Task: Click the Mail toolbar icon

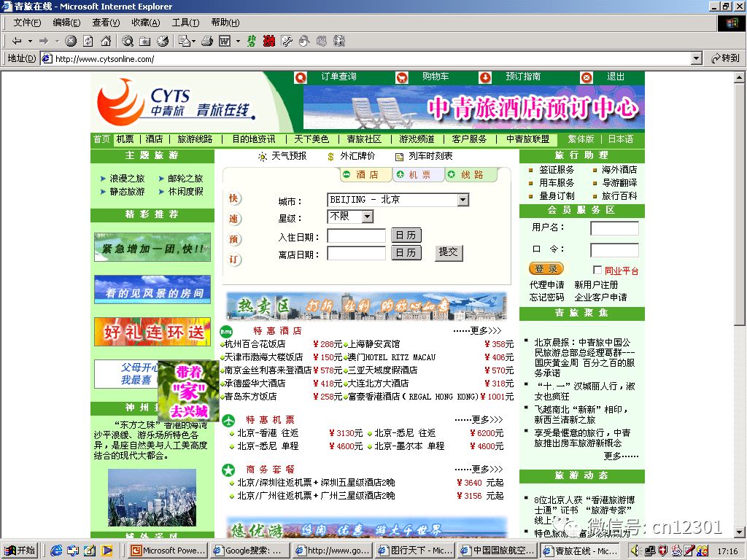Action: pos(185,42)
